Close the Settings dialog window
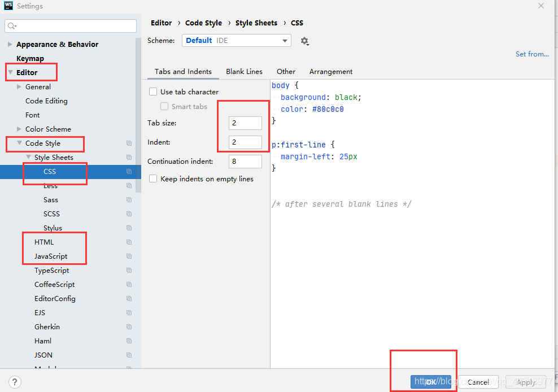 click(541, 6)
